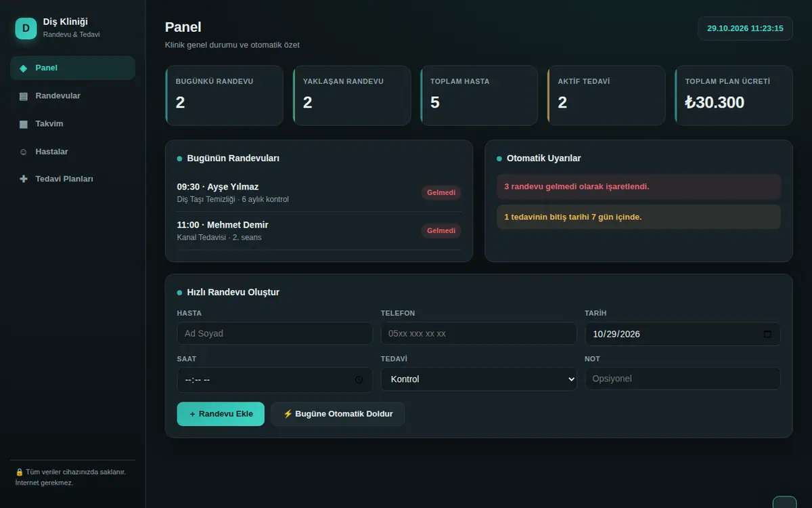
Task: Click the Aktif Tedavi stat card
Action: tap(606, 96)
